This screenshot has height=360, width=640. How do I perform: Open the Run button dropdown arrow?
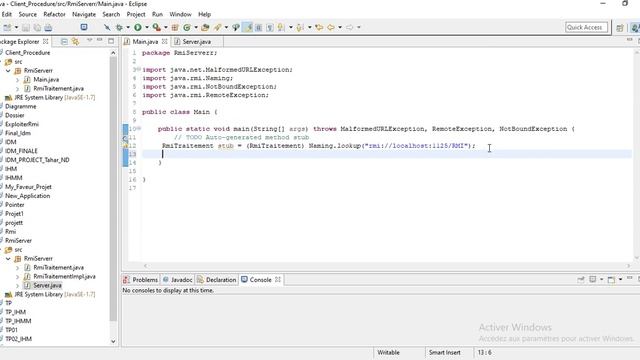[147, 27]
